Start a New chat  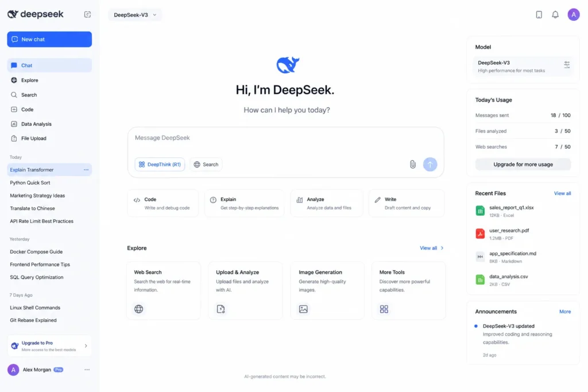click(x=49, y=40)
